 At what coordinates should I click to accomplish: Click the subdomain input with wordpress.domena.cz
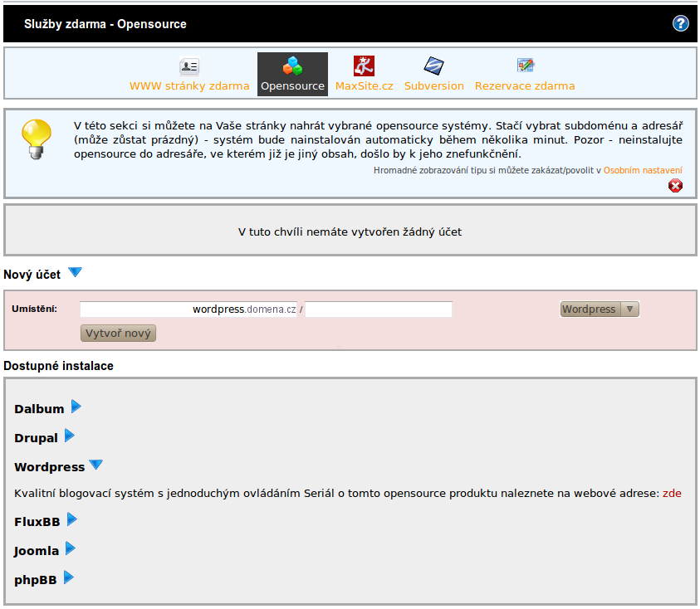(188, 309)
